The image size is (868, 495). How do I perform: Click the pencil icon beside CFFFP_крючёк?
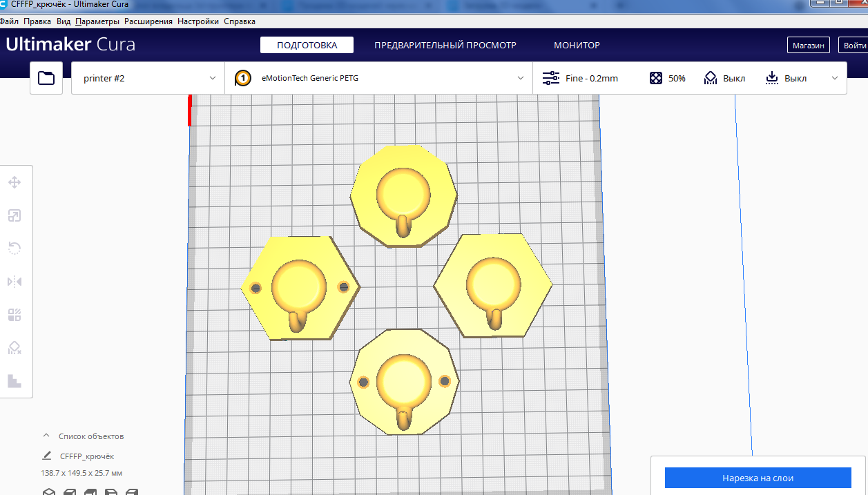[x=47, y=456]
